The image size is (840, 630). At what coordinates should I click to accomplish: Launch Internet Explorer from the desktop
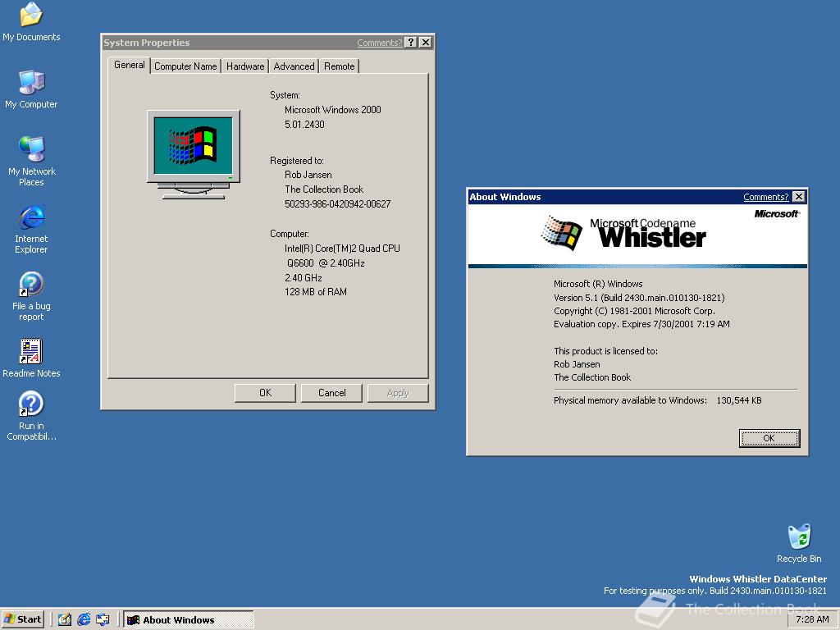pos(31,228)
